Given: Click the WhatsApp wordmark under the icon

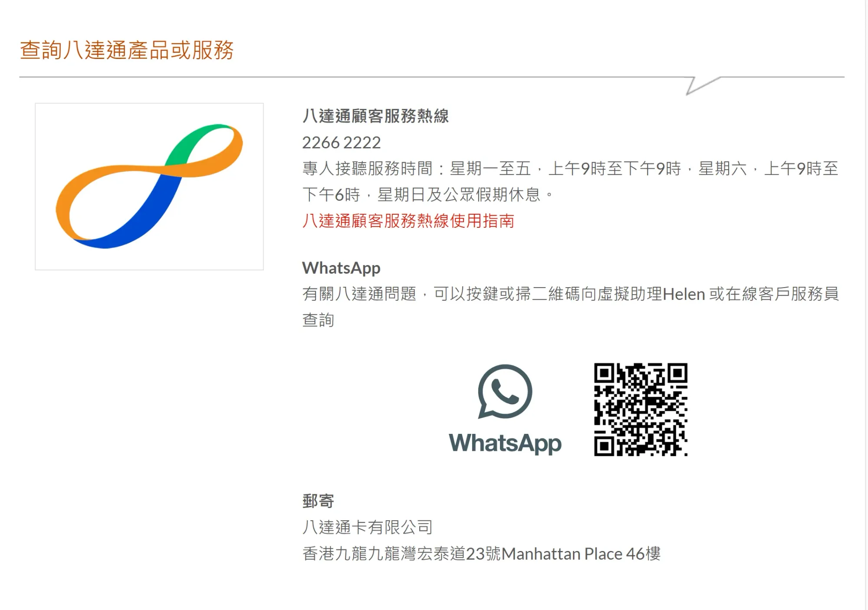Looking at the screenshot, I should click(505, 443).
